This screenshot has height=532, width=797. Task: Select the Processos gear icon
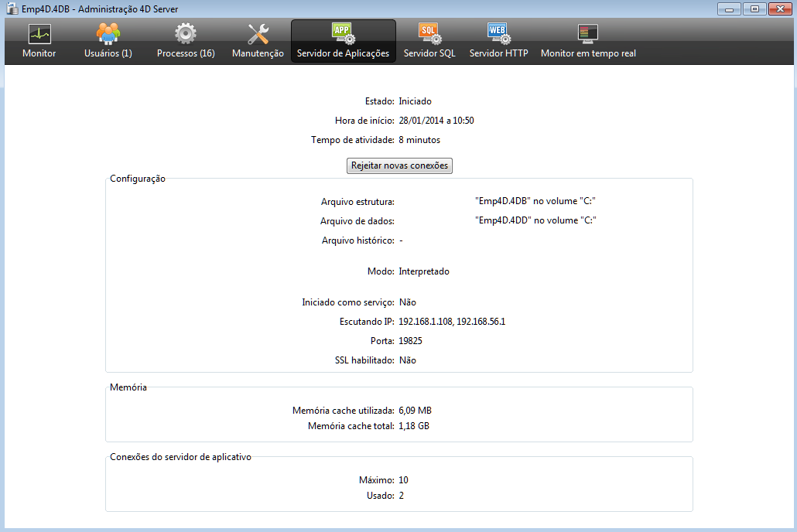[185, 34]
